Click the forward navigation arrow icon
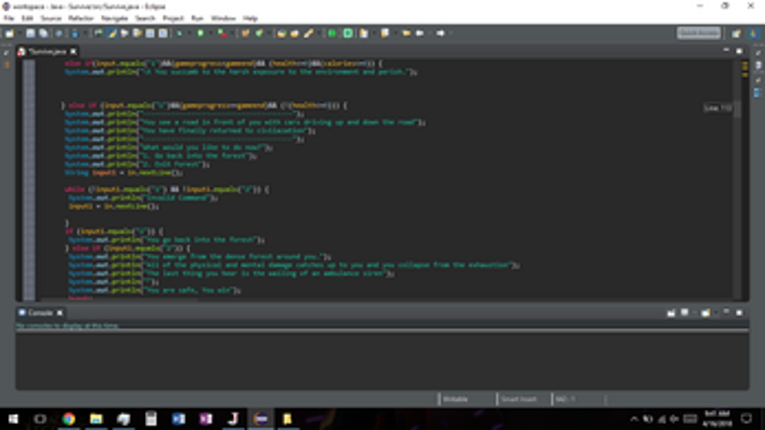 click(x=441, y=33)
